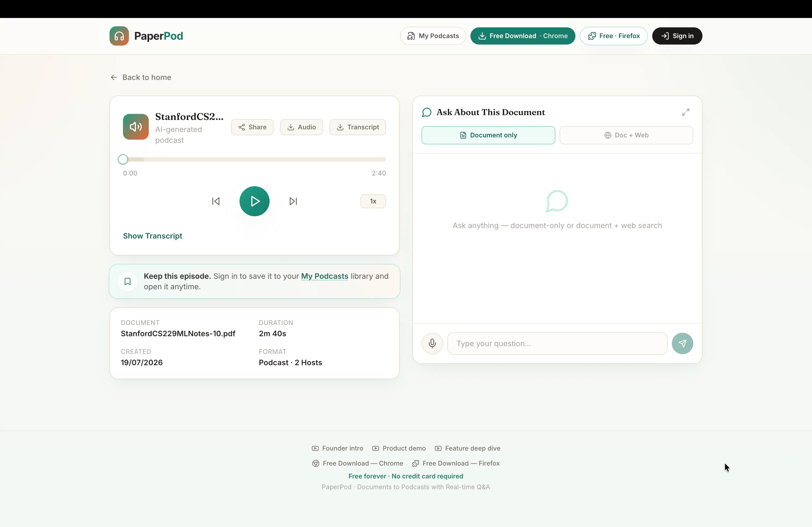812x527 pixels.
Task: Click Free Firefox header button
Action: coord(614,36)
